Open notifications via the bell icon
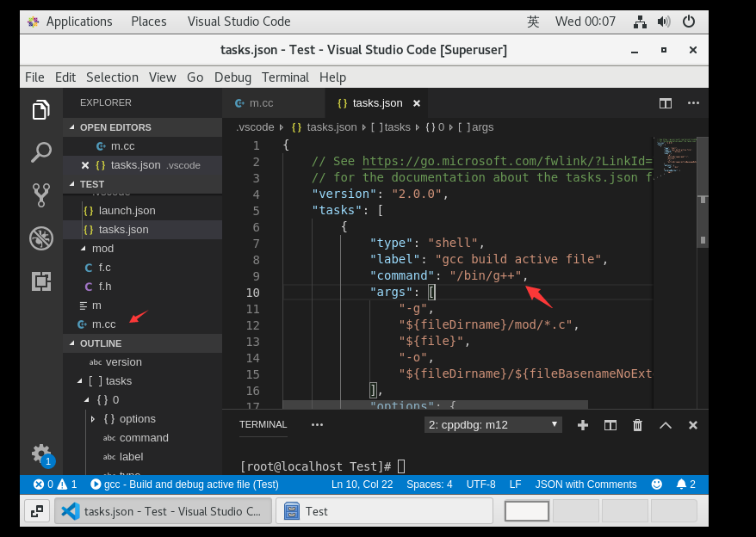Viewport: 756px width, 537px height. [x=683, y=485]
